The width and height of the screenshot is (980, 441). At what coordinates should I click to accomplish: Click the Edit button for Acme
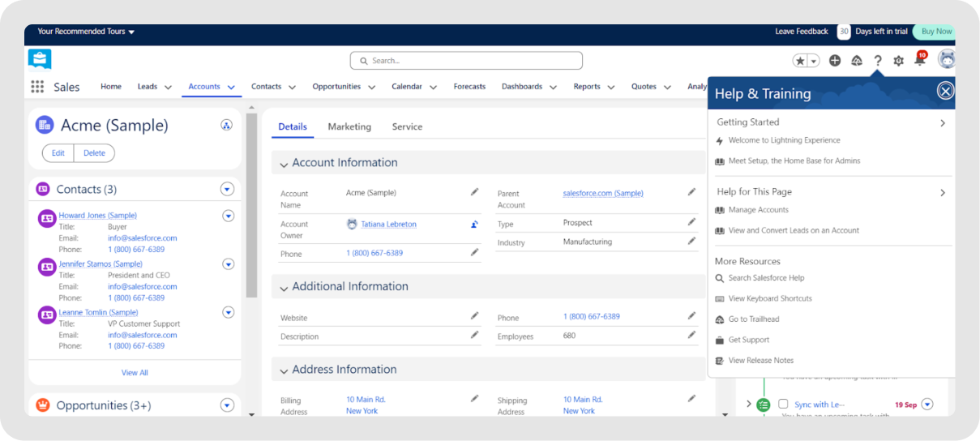click(x=58, y=153)
